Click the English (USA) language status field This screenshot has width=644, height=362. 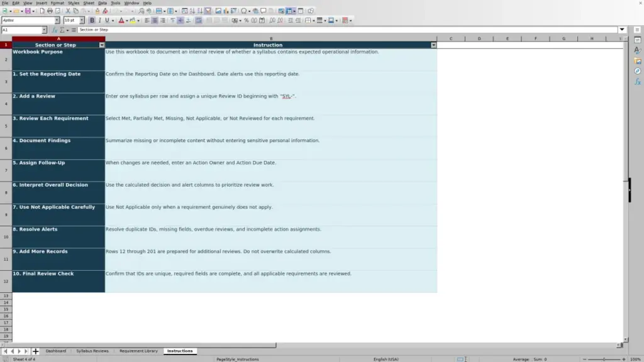386,359
